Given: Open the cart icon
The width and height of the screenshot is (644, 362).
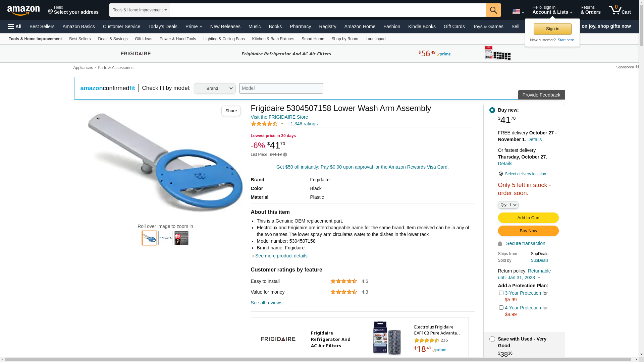Looking at the screenshot, I should tap(620, 10).
